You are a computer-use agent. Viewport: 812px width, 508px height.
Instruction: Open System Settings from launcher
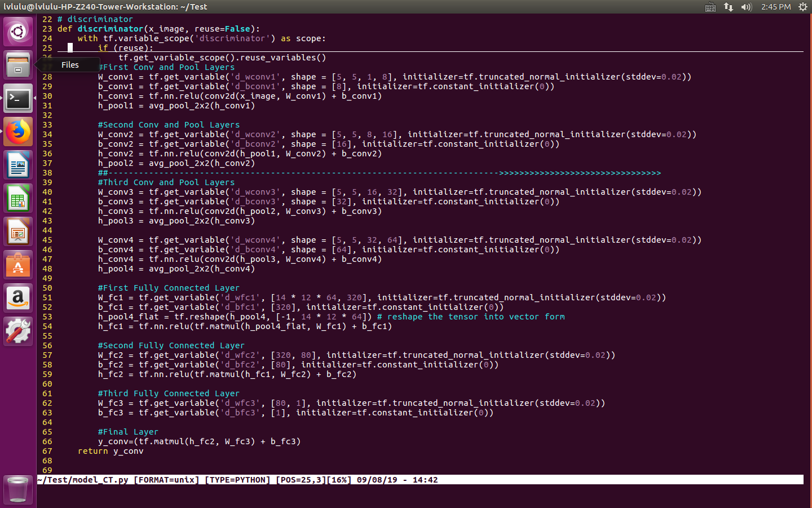18,331
